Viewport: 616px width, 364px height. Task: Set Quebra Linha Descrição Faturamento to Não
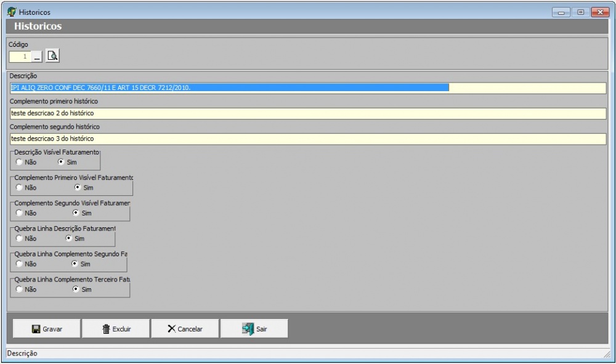20,238
